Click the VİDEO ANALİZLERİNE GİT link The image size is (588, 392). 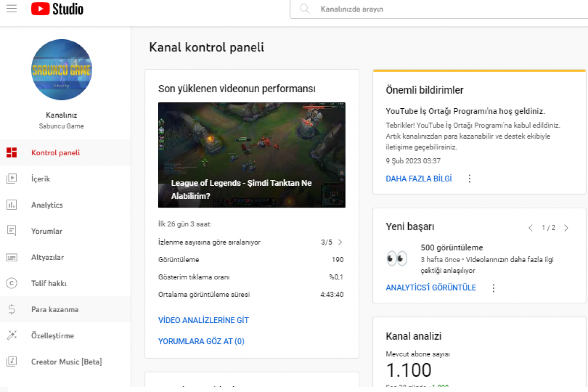tap(203, 320)
